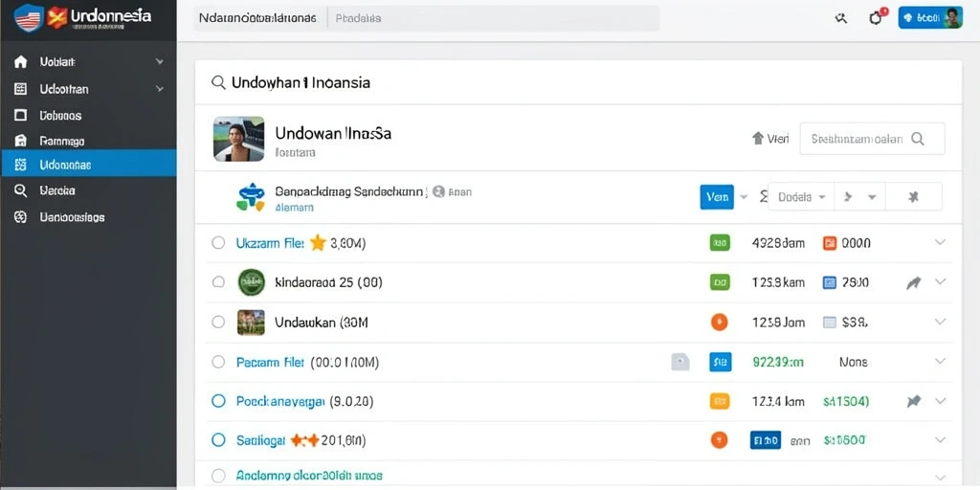Click the home icon in sidebar

click(x=21, y=61)
